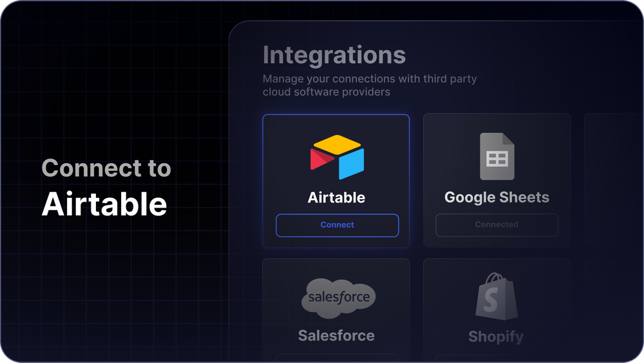Click the Shopify shopping bag icon
The image size is (644, 363).
497,297
